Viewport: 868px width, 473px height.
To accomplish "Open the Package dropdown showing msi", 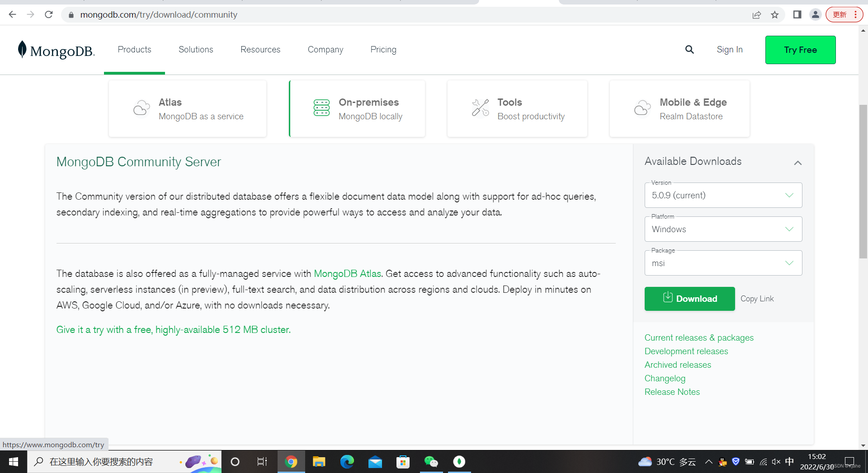I will pyautogui.click(x=723, y=263).
